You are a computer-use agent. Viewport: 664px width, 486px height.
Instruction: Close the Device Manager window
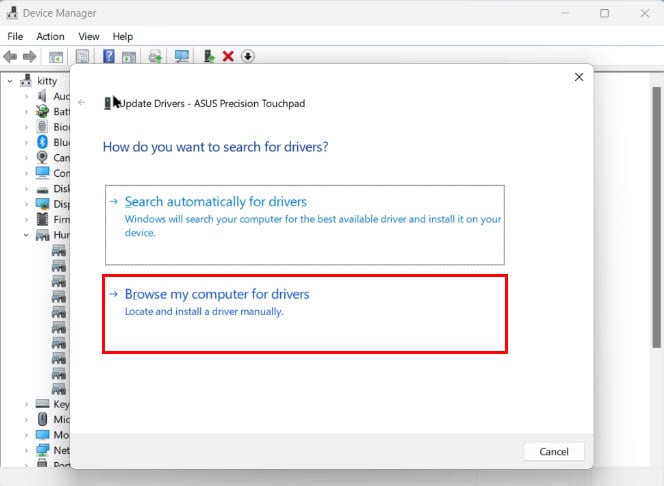point(645,13)
